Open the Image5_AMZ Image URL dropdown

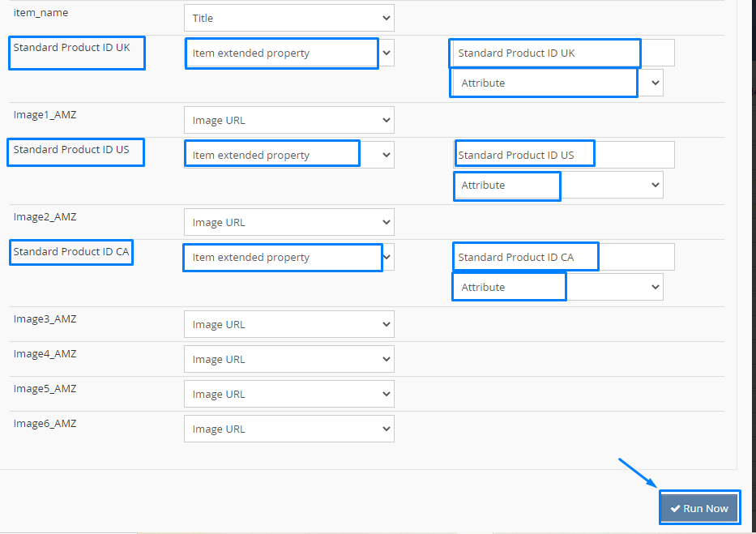288,394
